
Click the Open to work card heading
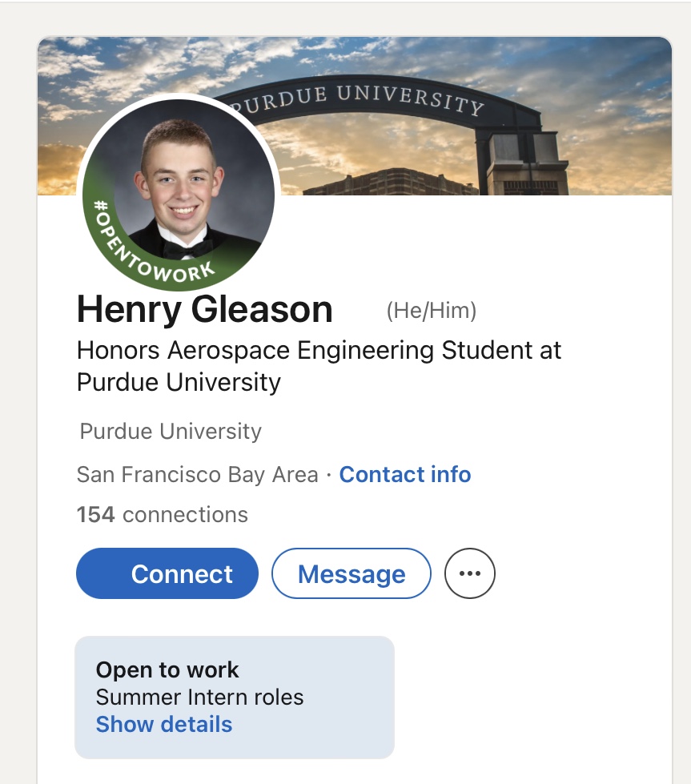pos(167,670)
